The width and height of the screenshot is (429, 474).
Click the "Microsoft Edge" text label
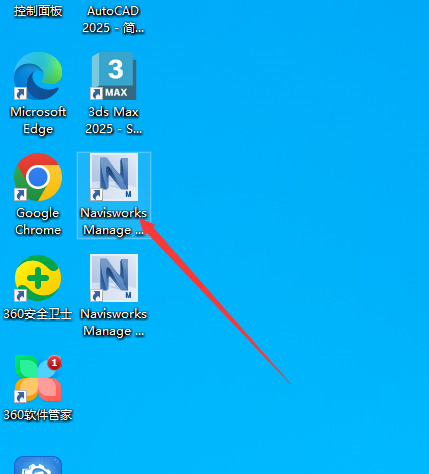click(x=38, y=120)
